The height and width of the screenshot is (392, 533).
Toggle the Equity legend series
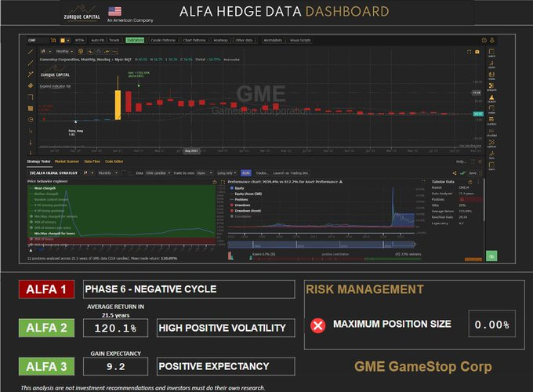[237, 188]
